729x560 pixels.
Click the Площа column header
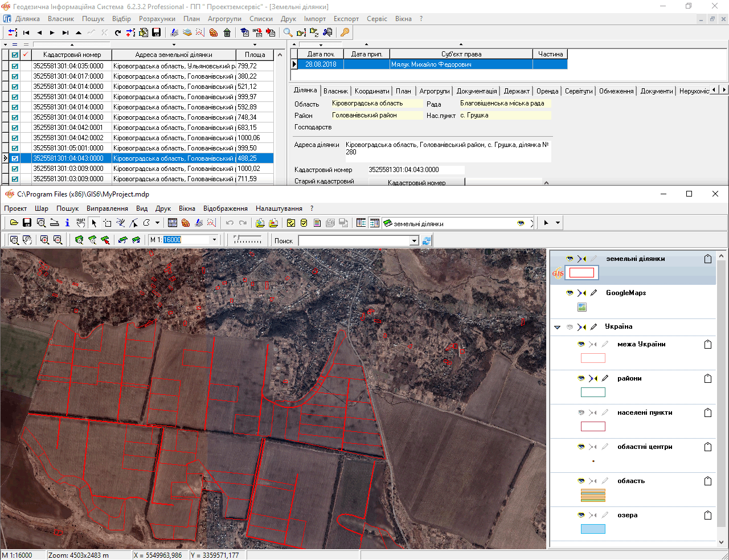pyautogui.click(x=255, y=55)
